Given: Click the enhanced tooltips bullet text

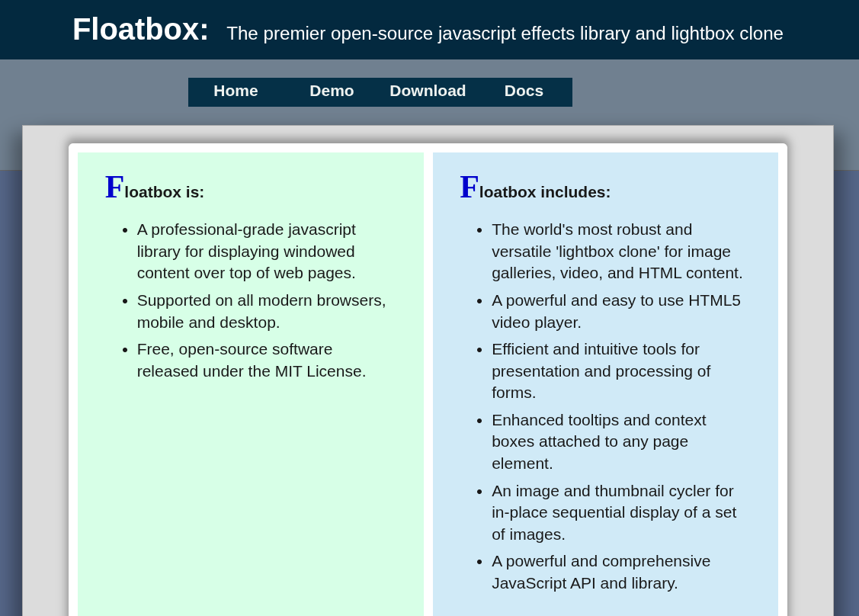Looking at the screenshot, I should coord(598,441).
